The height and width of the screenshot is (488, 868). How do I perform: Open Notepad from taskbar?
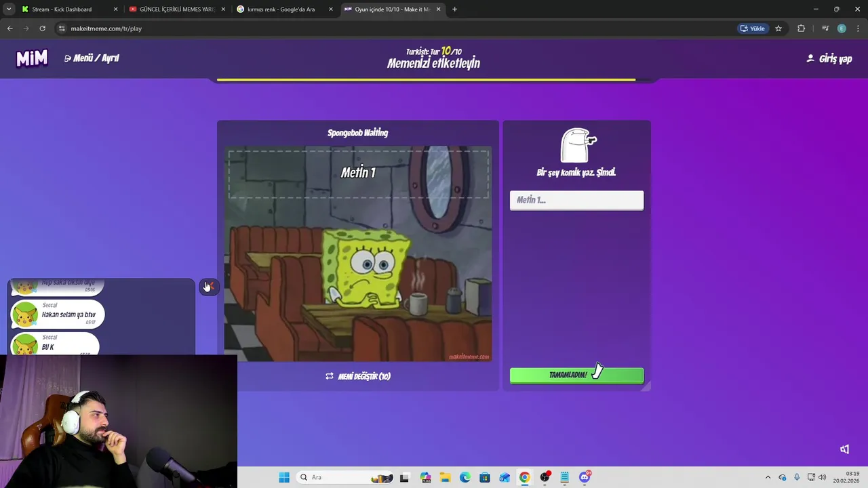564,477
